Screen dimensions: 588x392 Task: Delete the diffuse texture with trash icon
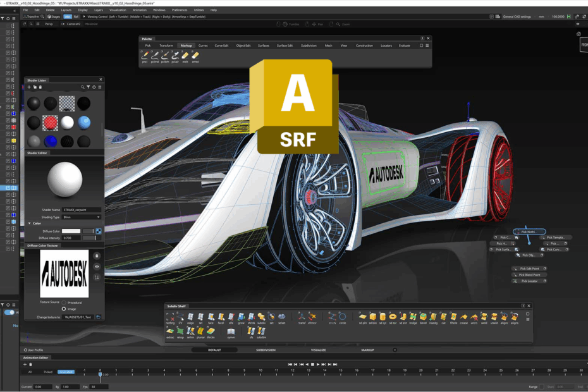coord(97,256)
